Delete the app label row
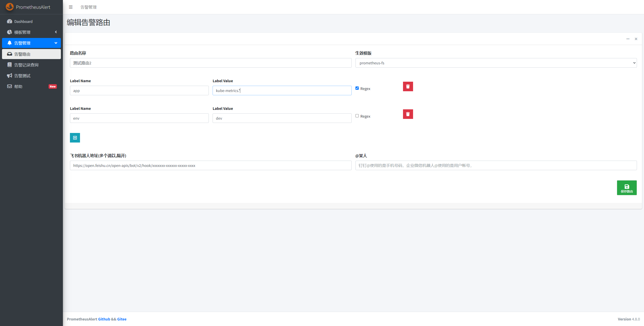The image size is (644, 326). pos(408,86)
